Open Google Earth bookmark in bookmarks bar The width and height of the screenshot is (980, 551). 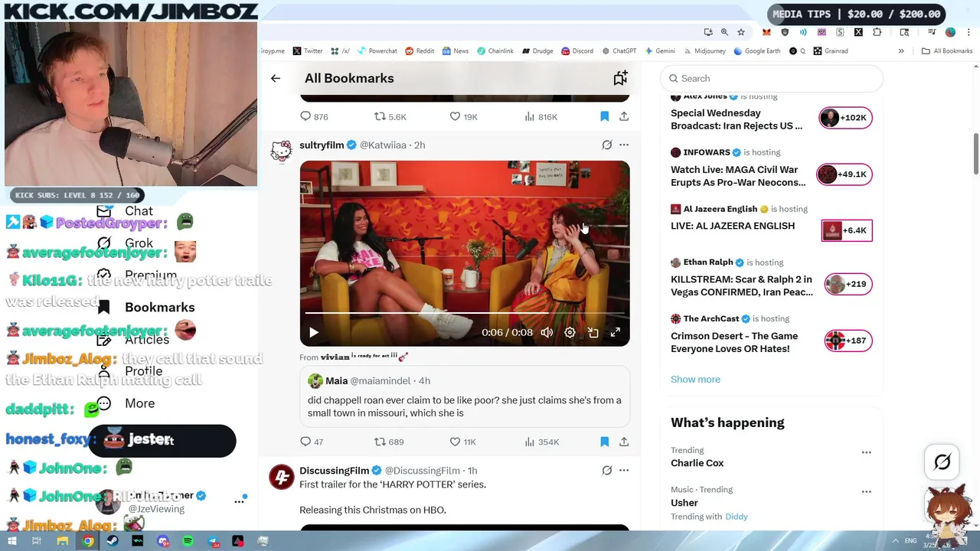757,51
